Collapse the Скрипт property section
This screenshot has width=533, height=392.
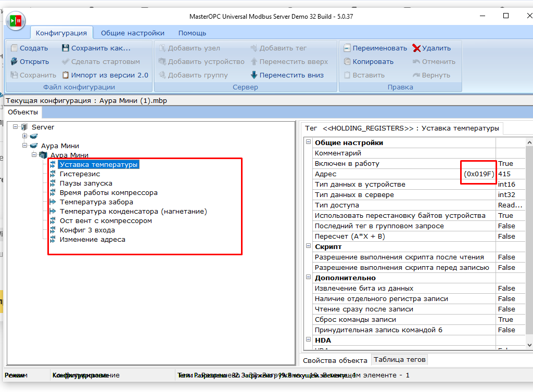point(308,246)
